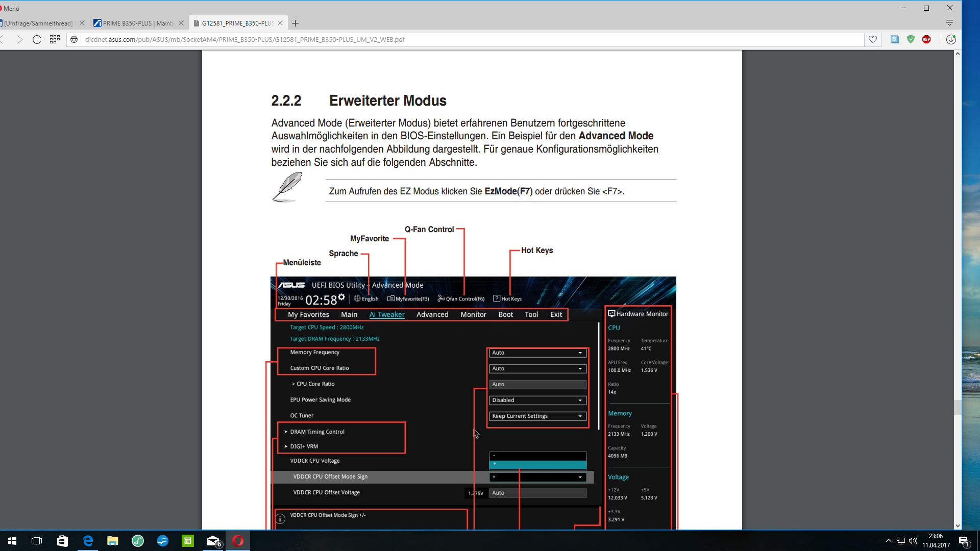
Task: Bookmark page with the heart icon
Action: coord(873,39)
